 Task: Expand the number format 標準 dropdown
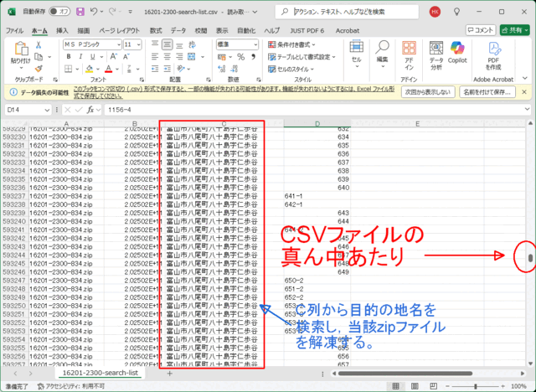[238, 44]
